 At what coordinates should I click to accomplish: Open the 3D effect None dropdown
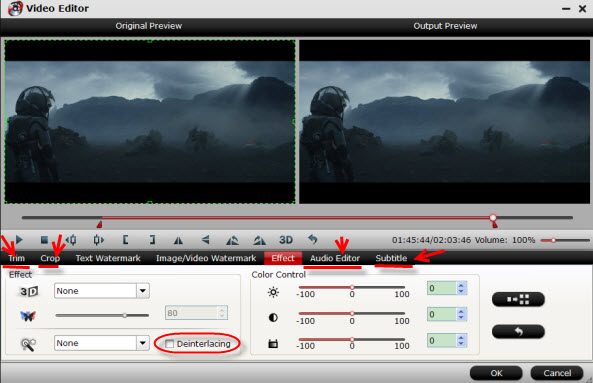tap(143, 291)
